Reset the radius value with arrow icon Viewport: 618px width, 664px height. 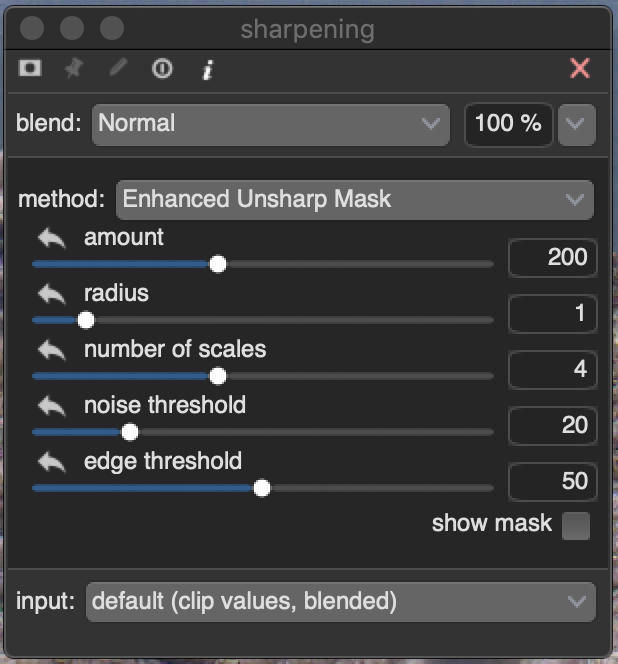pos(52,295)
